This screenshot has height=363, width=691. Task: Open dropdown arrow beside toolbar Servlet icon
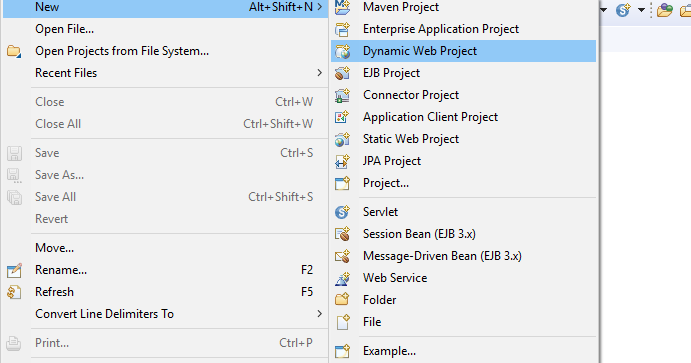pos(641,10)
